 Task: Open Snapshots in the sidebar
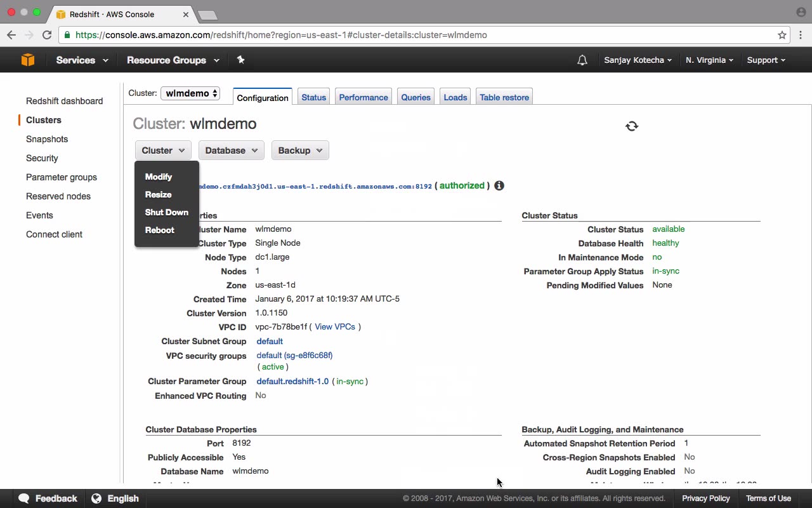(x=47, y=139)
